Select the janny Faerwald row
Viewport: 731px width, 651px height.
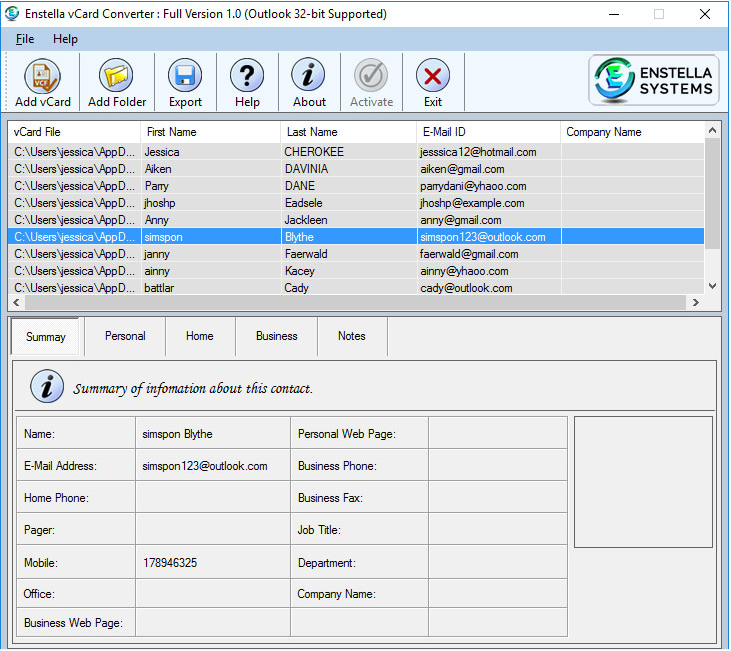pyautogui.click(x=356, y=254)
